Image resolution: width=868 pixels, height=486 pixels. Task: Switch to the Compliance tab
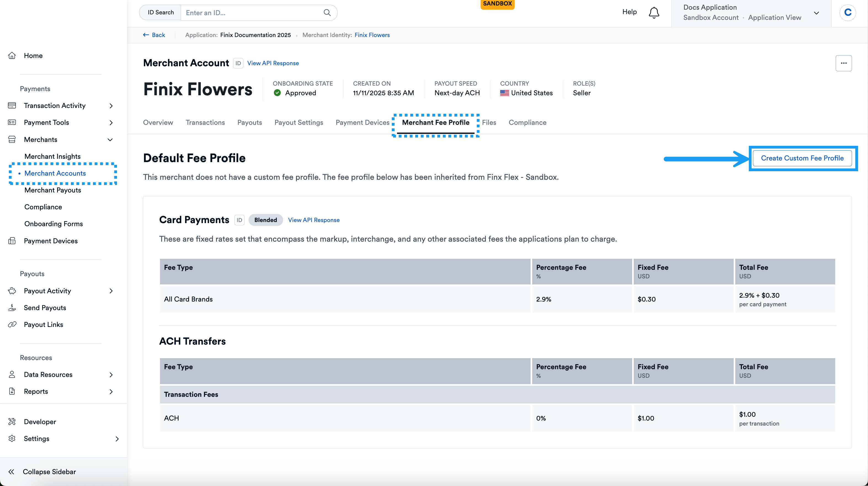coord(527,122)
